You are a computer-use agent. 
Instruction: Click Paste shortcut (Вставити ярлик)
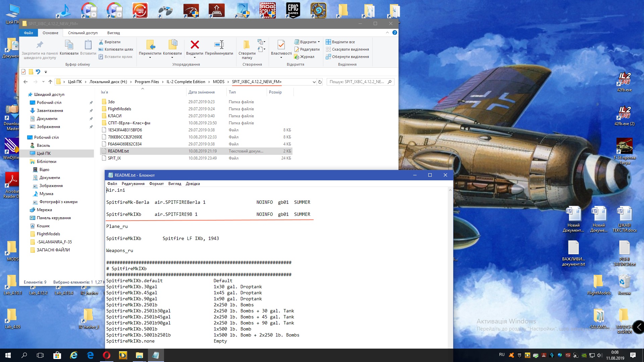click(x=115, y=57)
